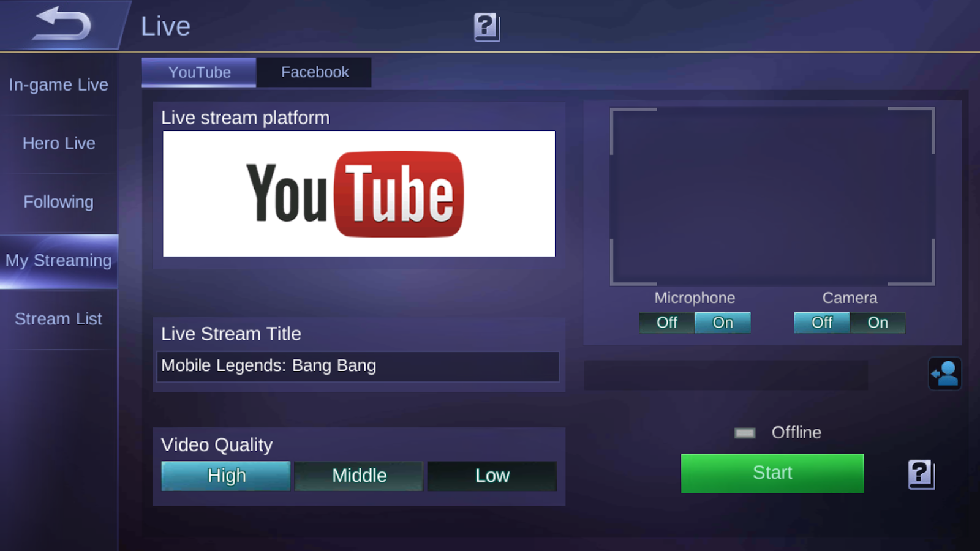Switch to the Facebook tab
The image size is (980, 551).
[x=314, y=72]
